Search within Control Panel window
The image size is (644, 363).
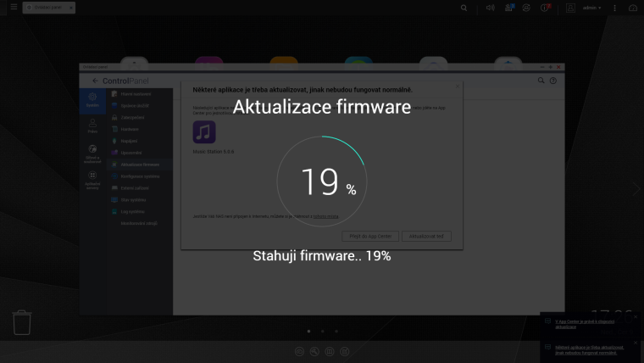pyautogui.click(x=541, y=81)
